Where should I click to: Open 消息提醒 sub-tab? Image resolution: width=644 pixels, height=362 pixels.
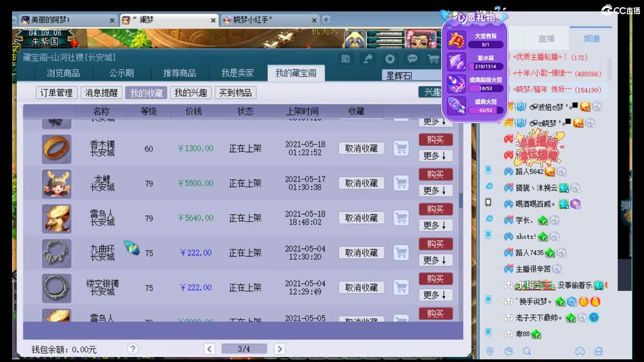point(101,93)
